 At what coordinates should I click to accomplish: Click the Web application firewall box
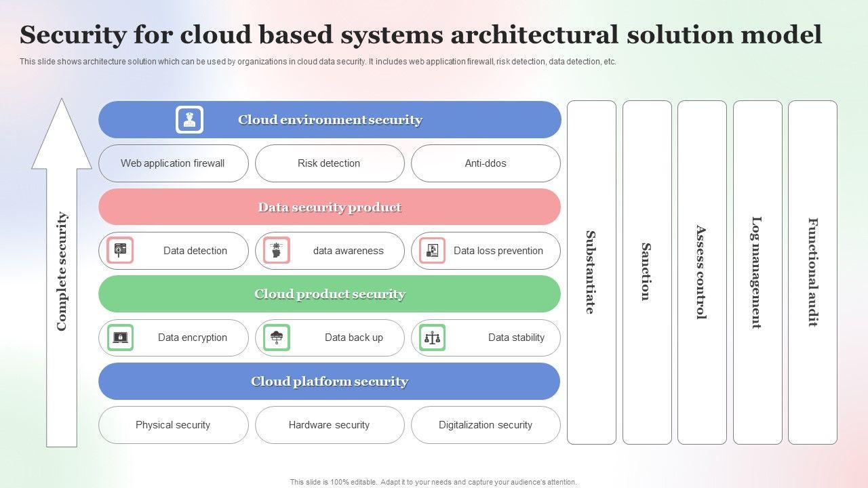173,163
